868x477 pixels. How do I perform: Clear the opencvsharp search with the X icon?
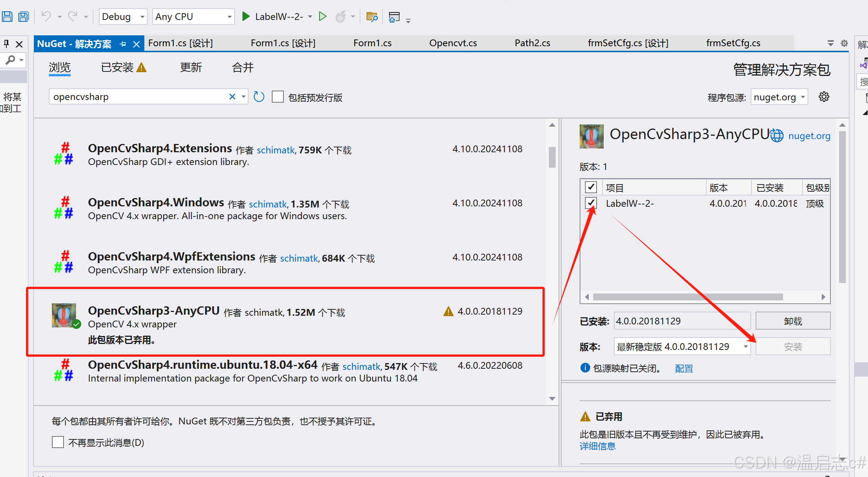pos(232,97)
